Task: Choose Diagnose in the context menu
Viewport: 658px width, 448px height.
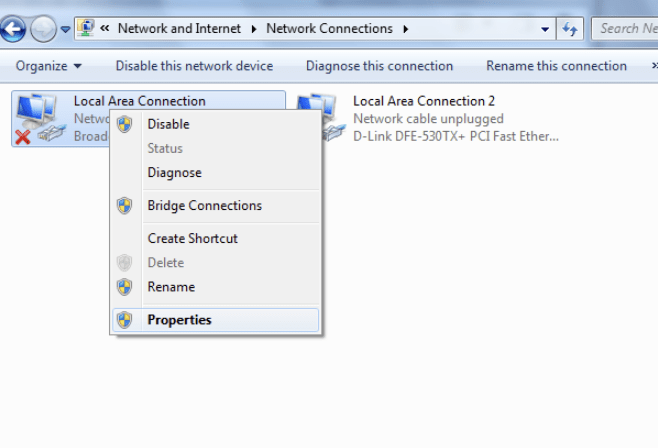Action: click(174, 173)
